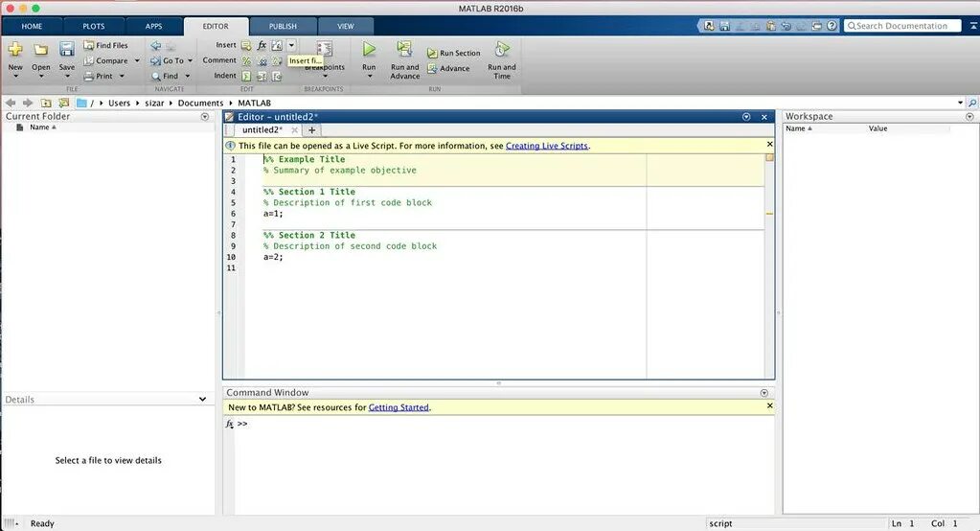Open Editor panel actions menu
Viewport: 980px width, 531px height.
tap(746, 117)
